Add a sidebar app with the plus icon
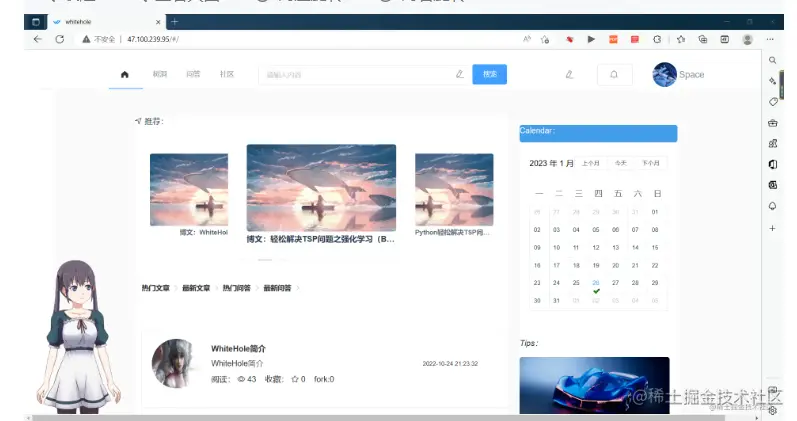The image size is (797, 421). (x=773, y=228)
